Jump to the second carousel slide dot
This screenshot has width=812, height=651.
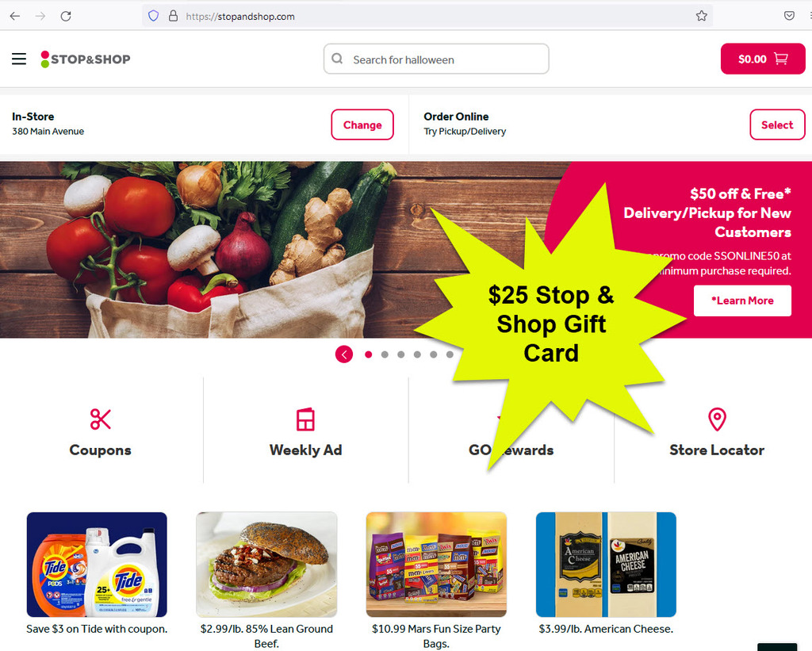click(x=385, y=354)
